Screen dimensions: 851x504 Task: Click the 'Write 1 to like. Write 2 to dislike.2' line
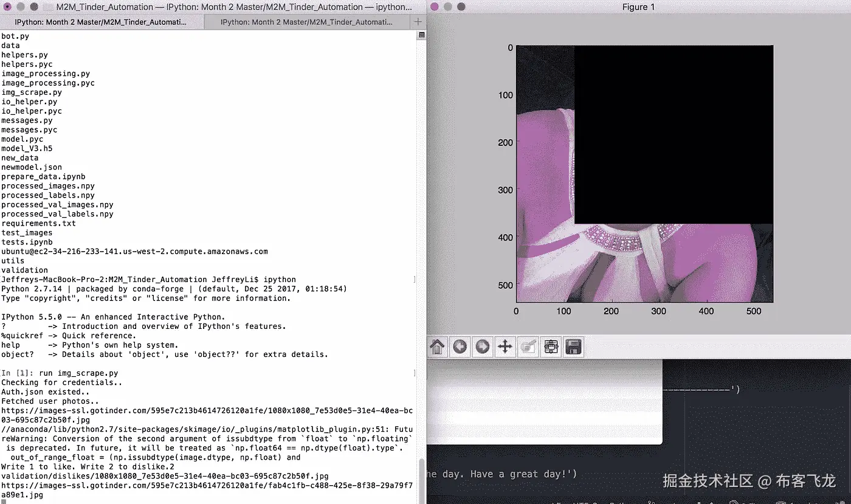(88, 466)
